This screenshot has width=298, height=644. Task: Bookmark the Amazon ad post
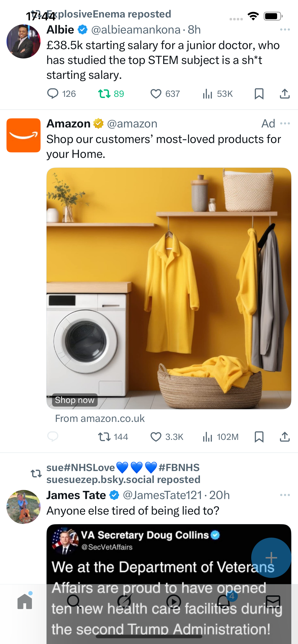259,437
